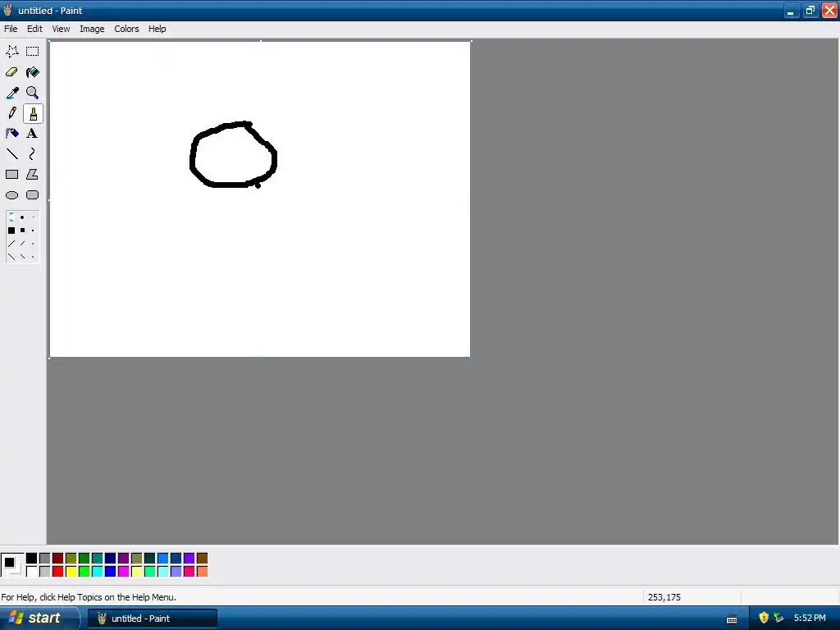This screenshot has width=840, height=630.
Task: Select the orange palette swatch
Action: point(203,572)
